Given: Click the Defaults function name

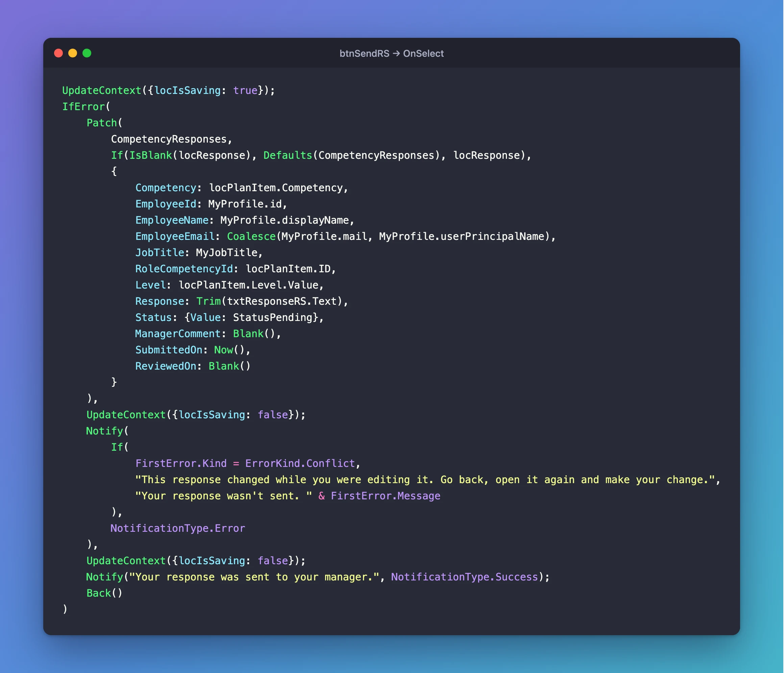Looking at the screenshot, I should 288,155.
